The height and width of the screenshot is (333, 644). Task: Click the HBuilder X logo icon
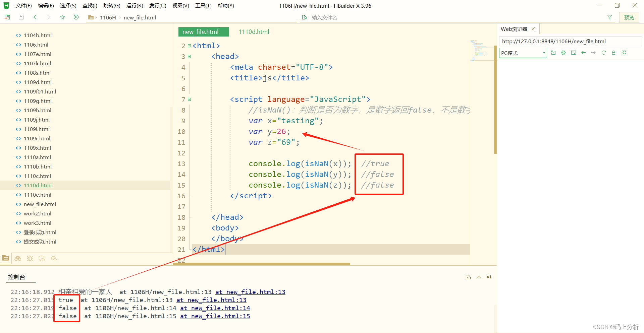(6, 5)
